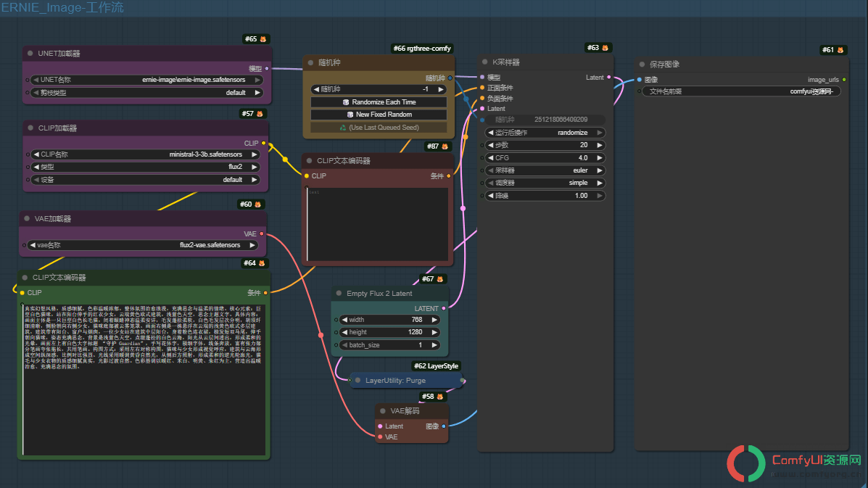Image resolution: width=868 pixels, height=488 pixels.
Task: Increase width using its right arrow
Action: [434, 320]
